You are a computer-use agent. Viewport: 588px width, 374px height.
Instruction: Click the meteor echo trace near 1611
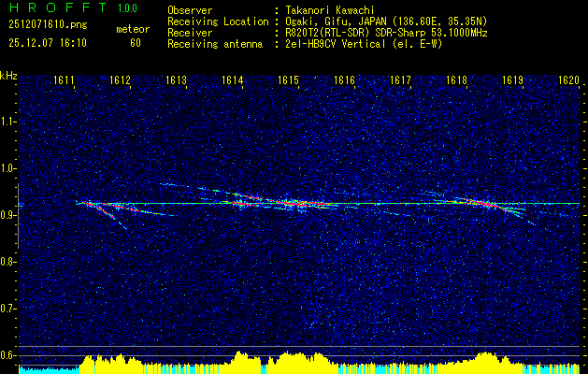pyautogui.click(x=100, y=209)
